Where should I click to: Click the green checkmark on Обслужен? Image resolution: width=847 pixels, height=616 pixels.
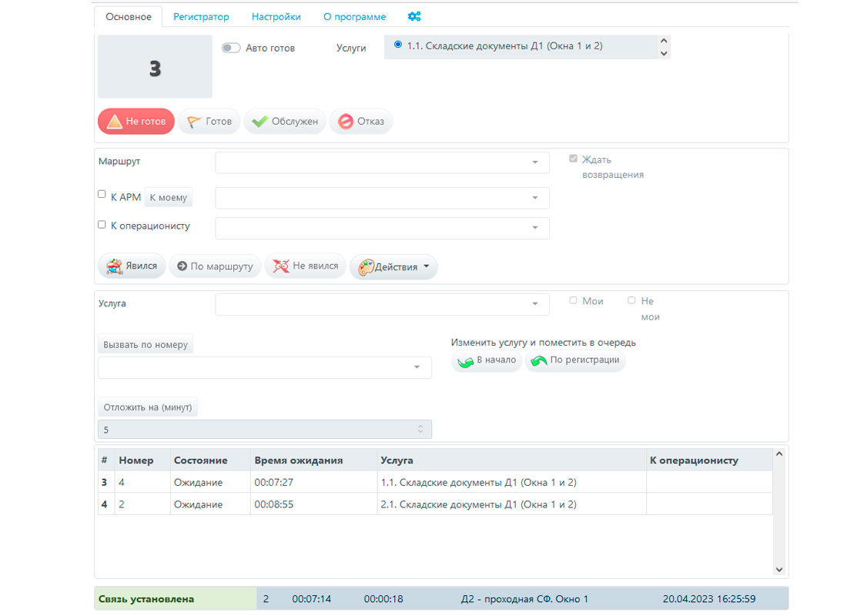[259, 122]
